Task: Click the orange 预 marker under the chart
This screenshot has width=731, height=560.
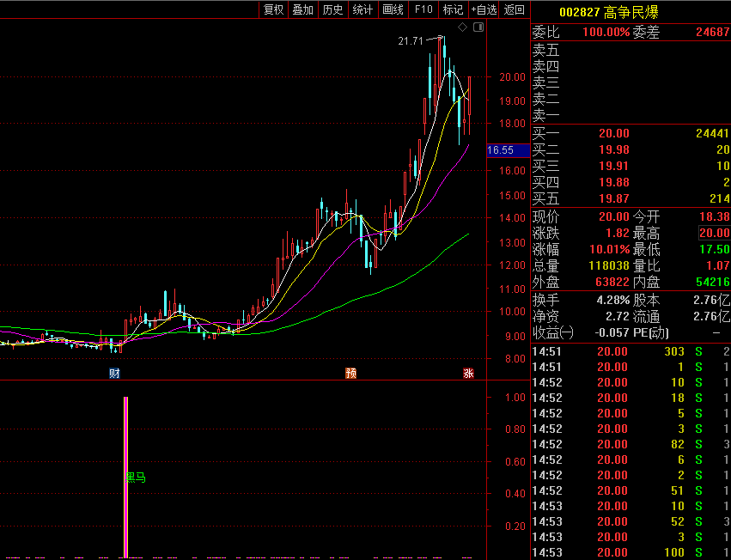Action: [x=350, y=373]
